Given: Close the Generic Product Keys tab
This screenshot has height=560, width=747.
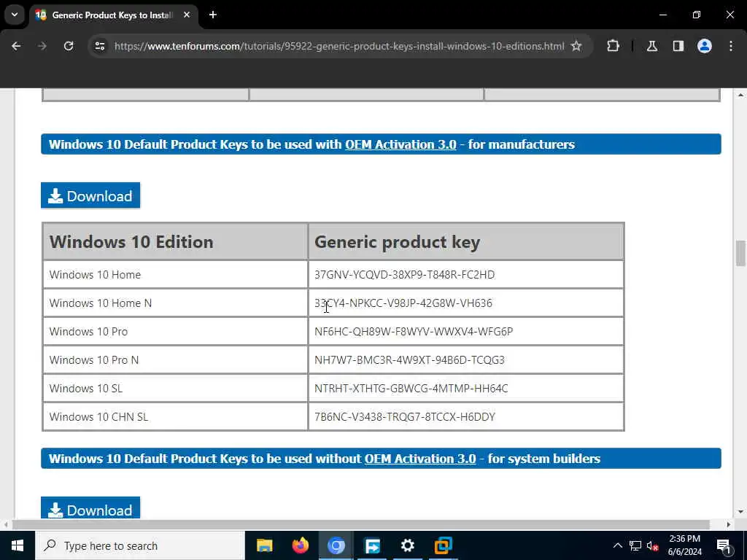Looking at the screenshot, I should pyautogui.click(x=187, y=15).
